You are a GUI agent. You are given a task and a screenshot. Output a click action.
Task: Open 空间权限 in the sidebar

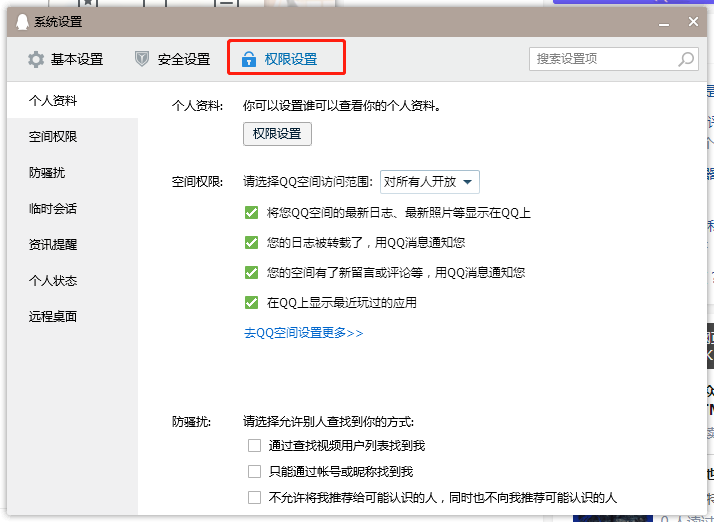coord(72,136)
